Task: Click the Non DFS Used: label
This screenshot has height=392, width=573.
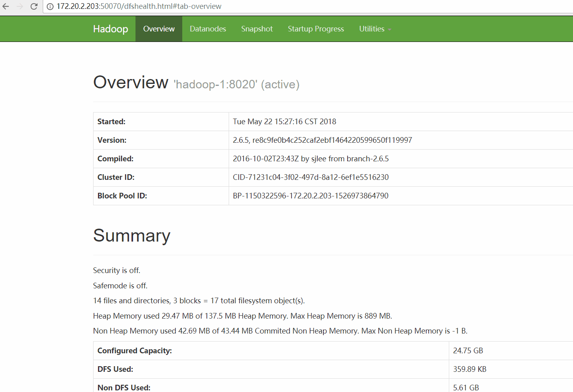Action: tap(124, 388)
